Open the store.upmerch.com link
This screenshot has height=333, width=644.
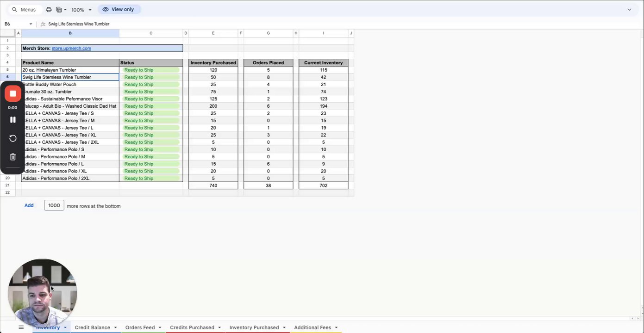[x=71, y=48]
